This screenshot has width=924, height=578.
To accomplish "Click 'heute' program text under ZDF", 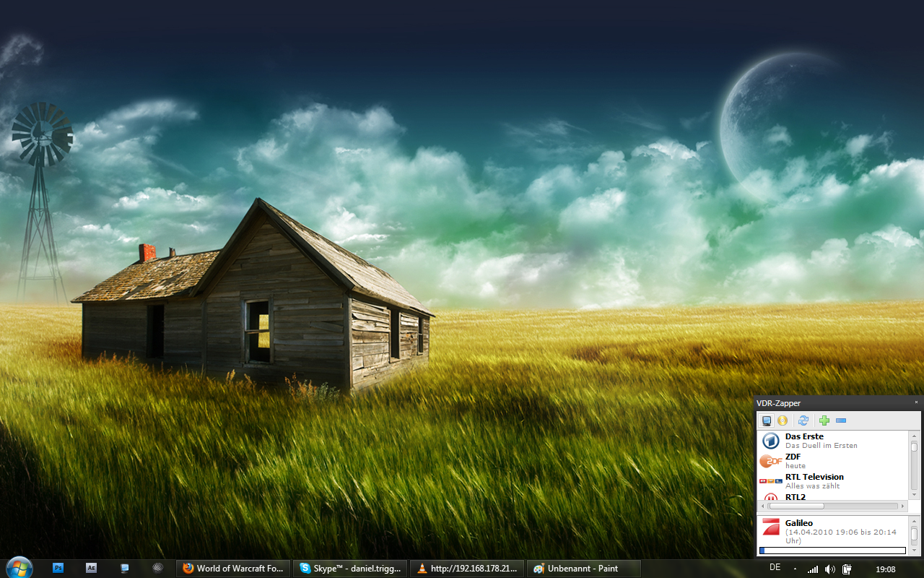I will pyautogui.click(x=796, y=466).
